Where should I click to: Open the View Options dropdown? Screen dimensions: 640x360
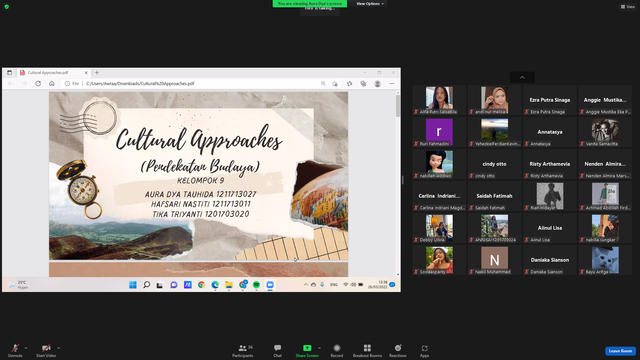click(x=370, y=4)
